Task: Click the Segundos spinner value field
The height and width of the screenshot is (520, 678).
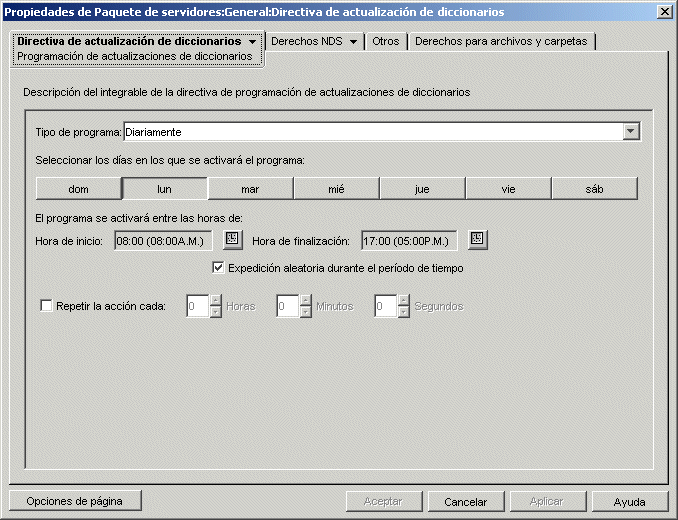Action: [386, 306]
